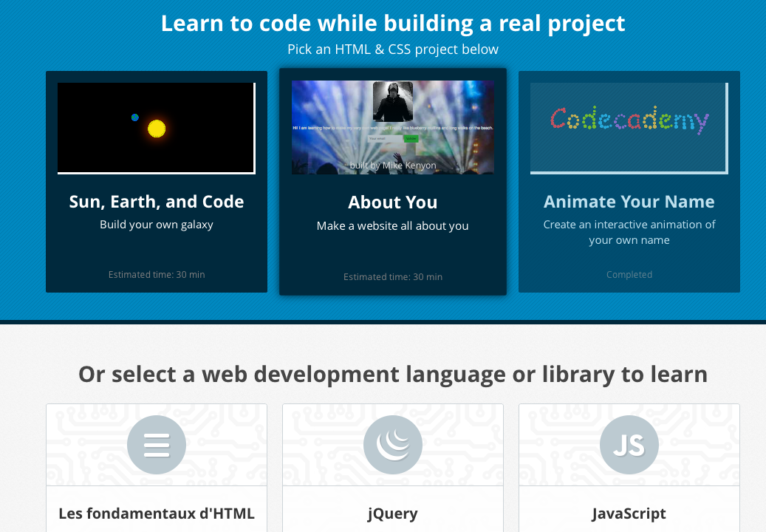Click the yellow sun in the galaxy preview
This screenshot has width=766, height=532.
click(157, 129)
